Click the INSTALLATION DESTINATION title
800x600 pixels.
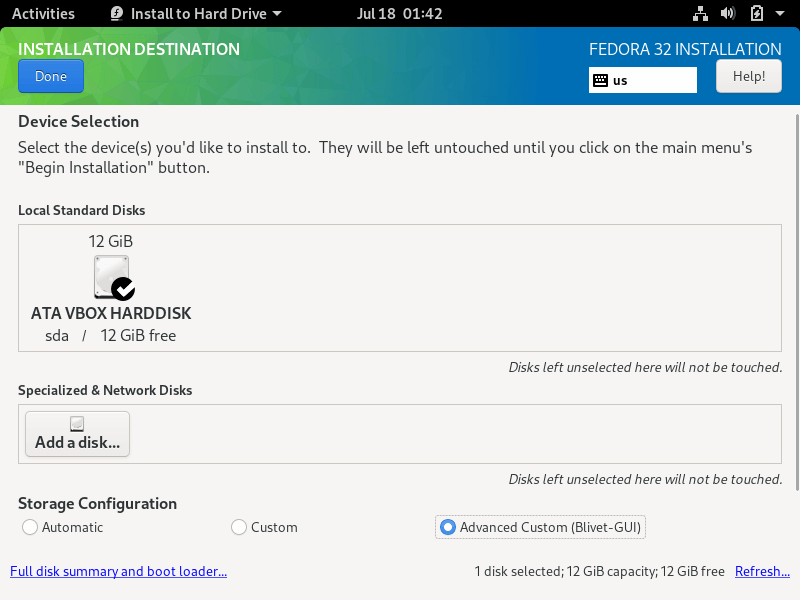click(129, 49)
